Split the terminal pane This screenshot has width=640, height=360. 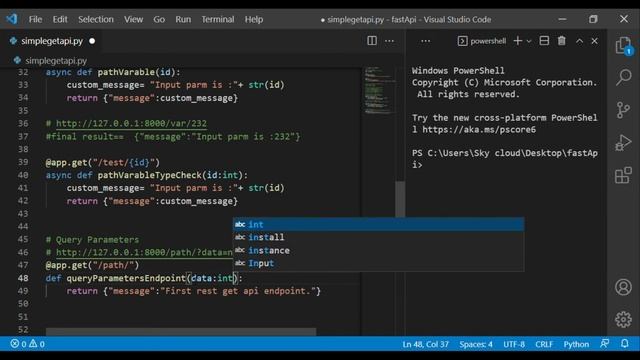[544, 41]
